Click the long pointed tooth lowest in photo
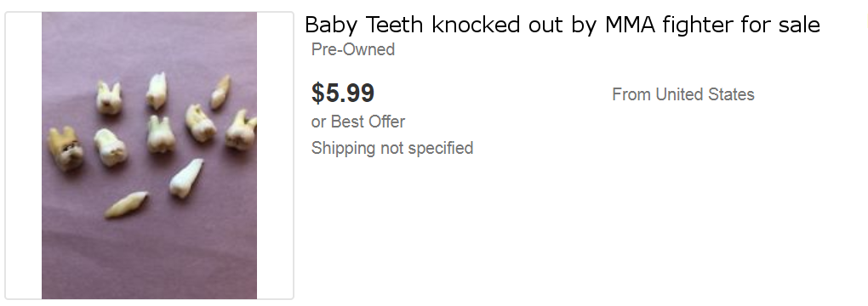868x306 pixels. coord(127,204)
